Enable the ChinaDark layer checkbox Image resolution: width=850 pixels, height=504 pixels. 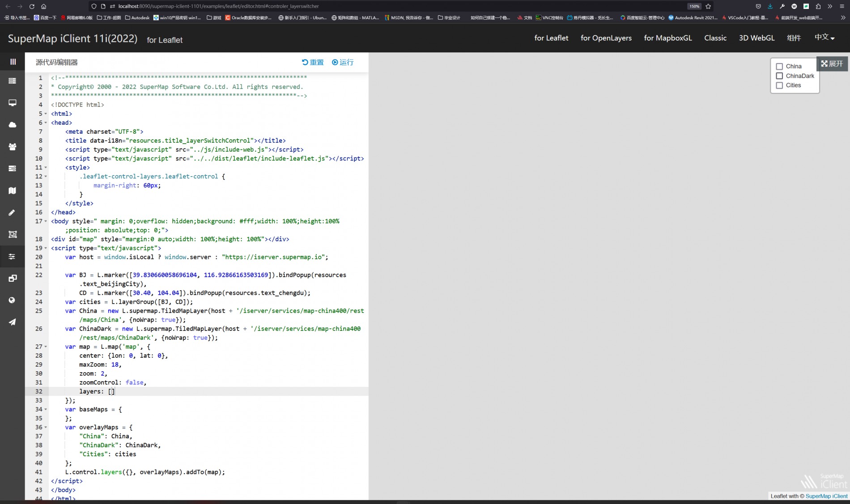click(779, 76)
